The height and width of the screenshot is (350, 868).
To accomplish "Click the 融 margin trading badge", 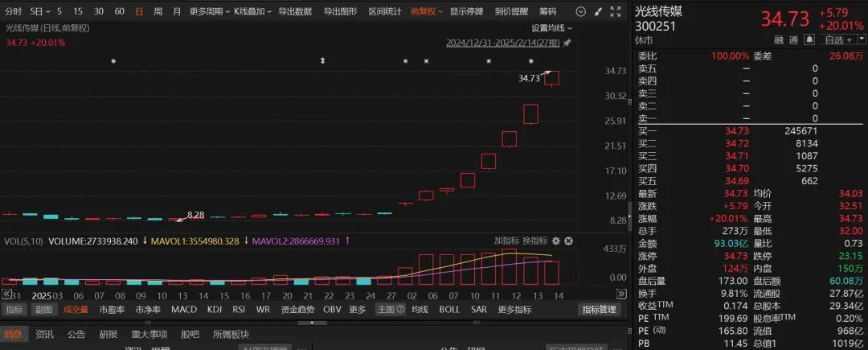I will click(x=779, y=39).
